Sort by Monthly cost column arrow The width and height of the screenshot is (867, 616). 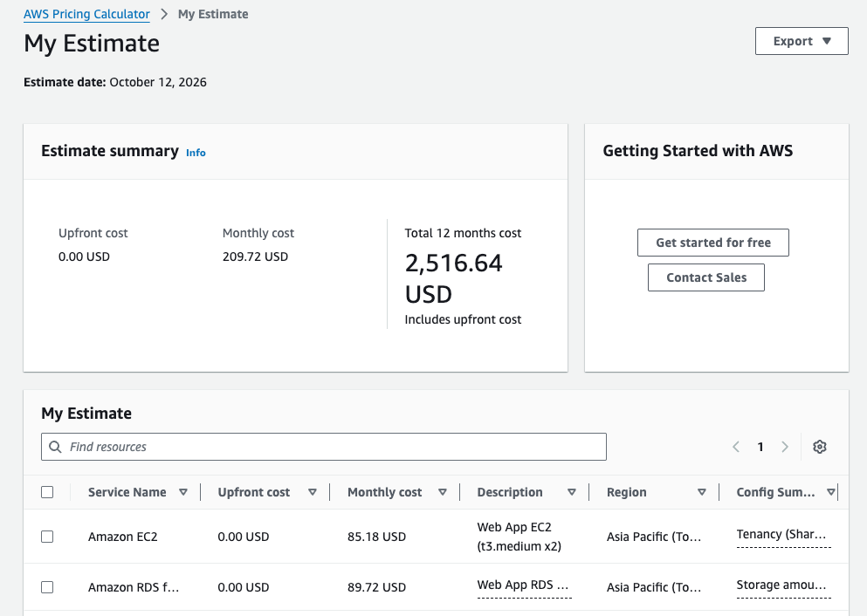pyautogui.click(x=443, y=492)
